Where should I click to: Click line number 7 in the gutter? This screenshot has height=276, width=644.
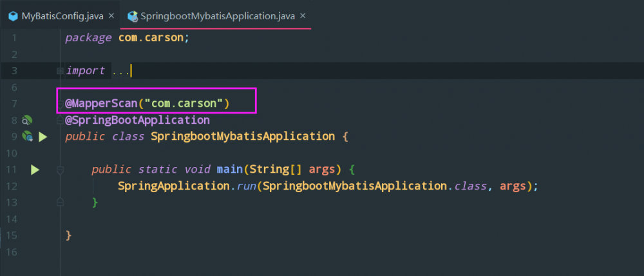(x=14, y=104)
